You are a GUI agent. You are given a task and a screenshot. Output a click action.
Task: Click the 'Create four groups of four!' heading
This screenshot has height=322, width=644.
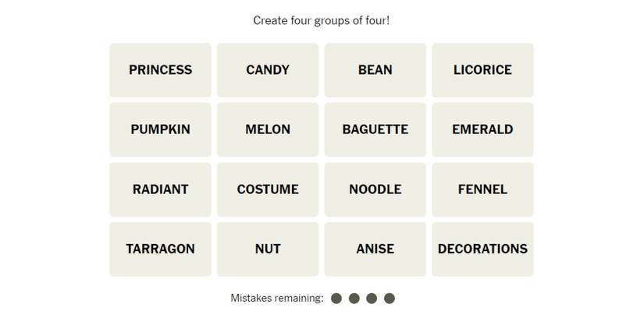coord(322,20)
